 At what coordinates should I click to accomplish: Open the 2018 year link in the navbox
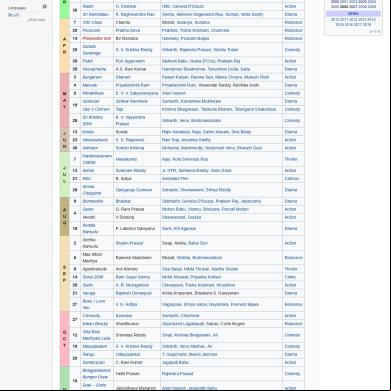point(367,25)
